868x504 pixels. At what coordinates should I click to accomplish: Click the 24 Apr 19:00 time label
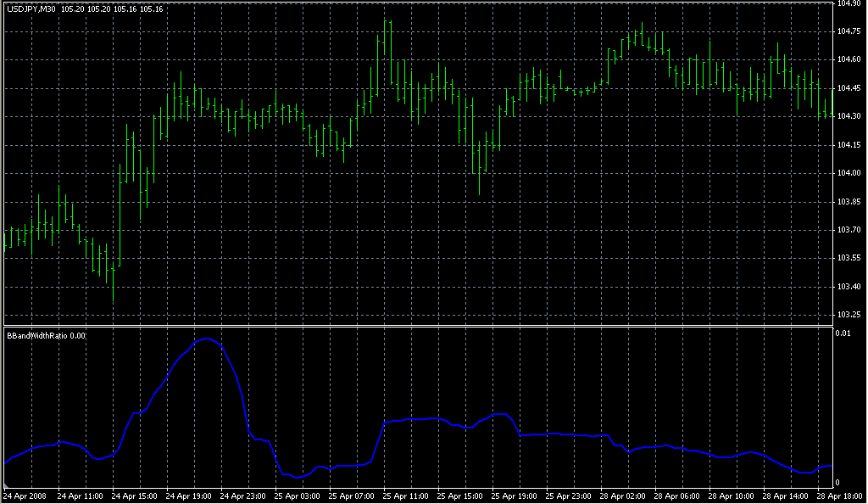(188, 496)
